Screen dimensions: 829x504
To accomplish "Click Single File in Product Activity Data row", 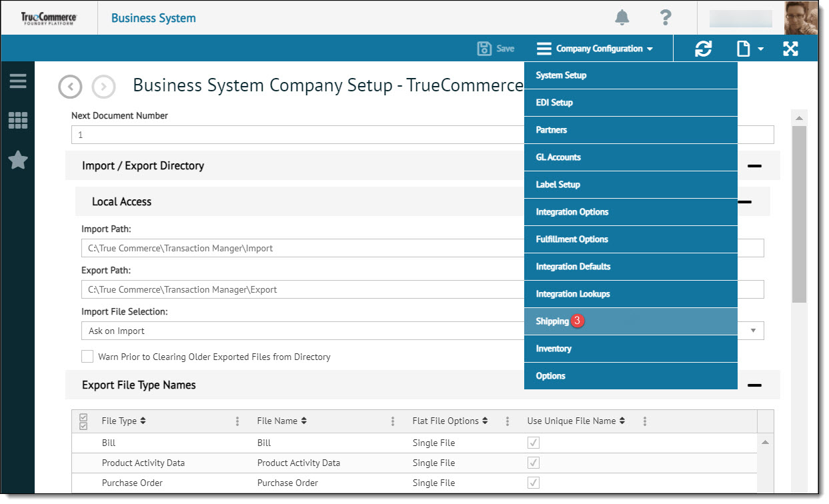I will point(434,463).
